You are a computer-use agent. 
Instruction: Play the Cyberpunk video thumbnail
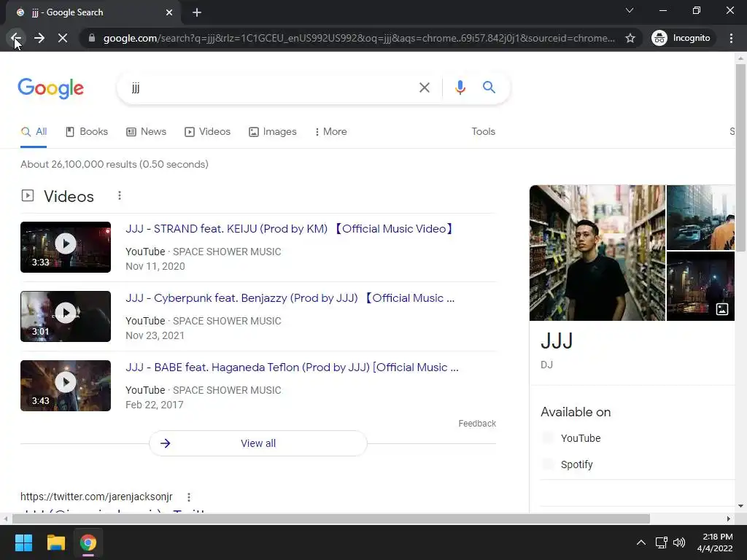coord(66,316)
